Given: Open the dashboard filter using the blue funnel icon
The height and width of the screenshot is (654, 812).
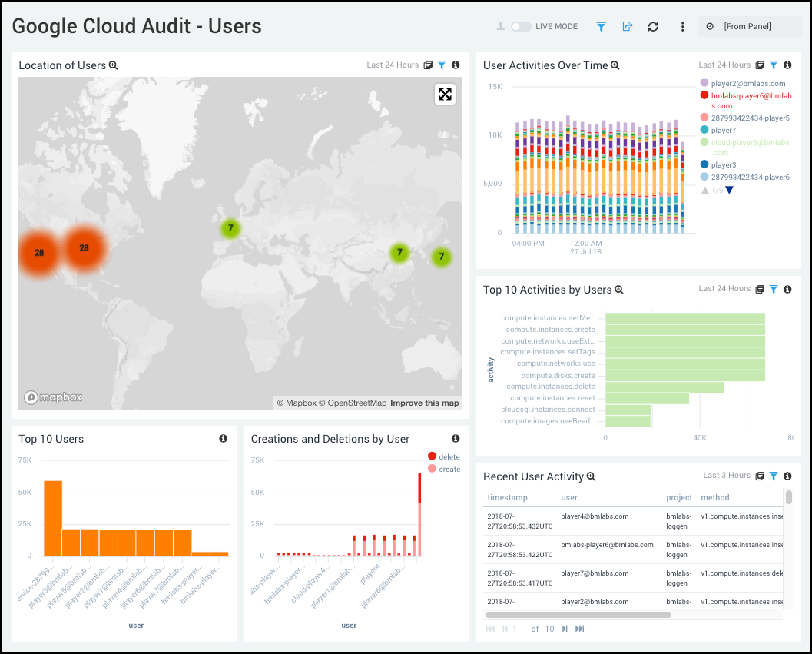Looking at the screenshot, I should click(601, 25).
